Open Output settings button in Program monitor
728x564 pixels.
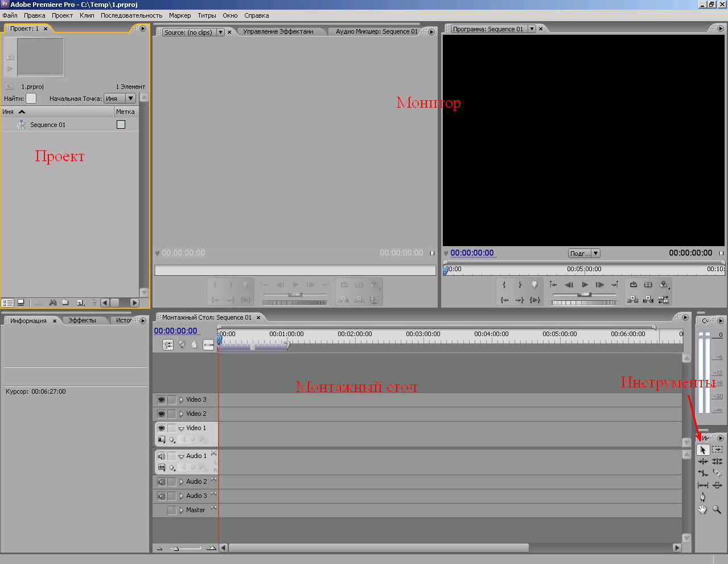[664, 284]
